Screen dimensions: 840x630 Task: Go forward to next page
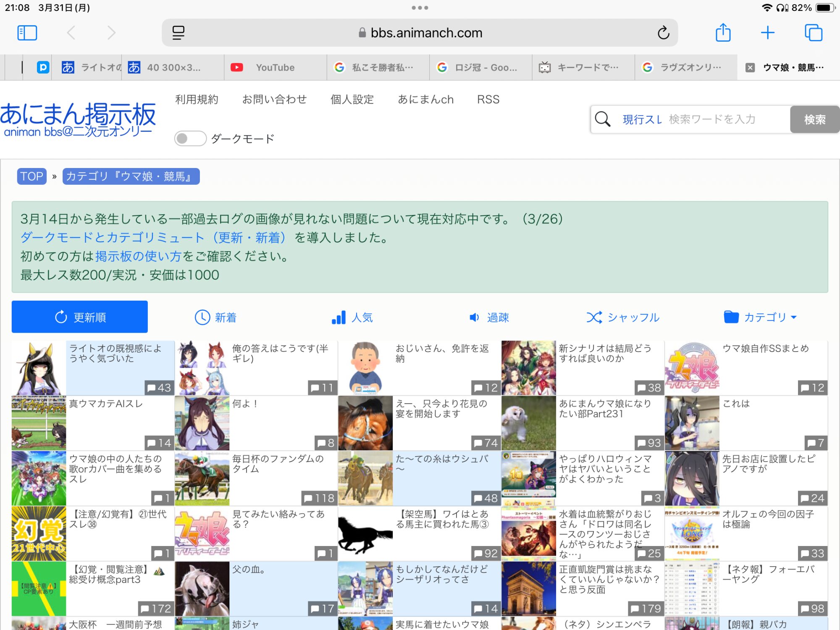[111, 33]
